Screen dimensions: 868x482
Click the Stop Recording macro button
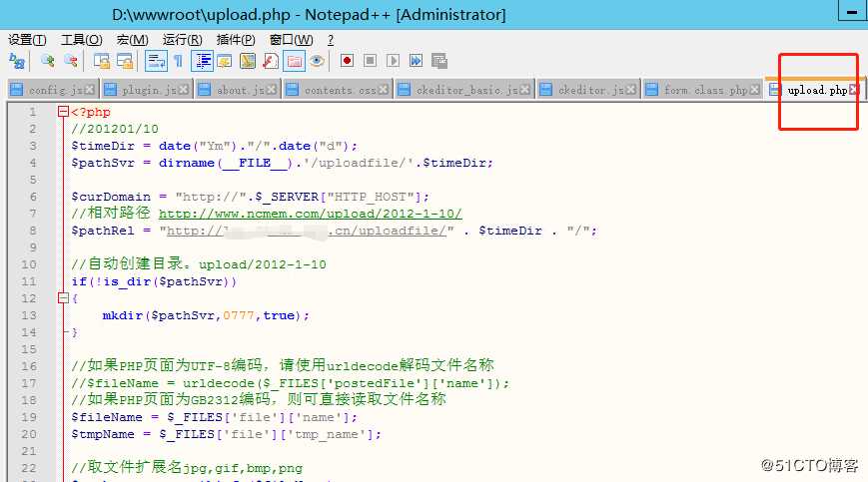point(371,61)
